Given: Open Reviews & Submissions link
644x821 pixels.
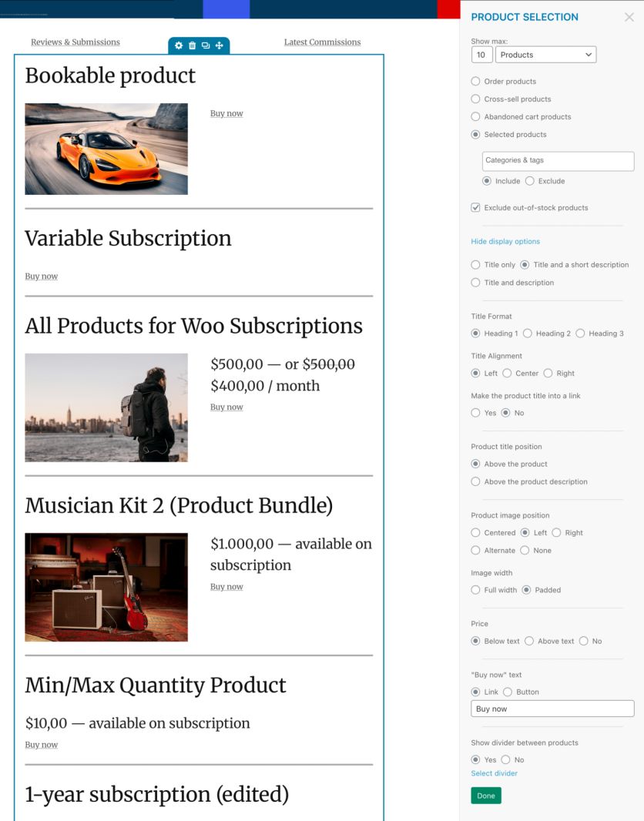Looking at the screenshot, I should (75, 42).
